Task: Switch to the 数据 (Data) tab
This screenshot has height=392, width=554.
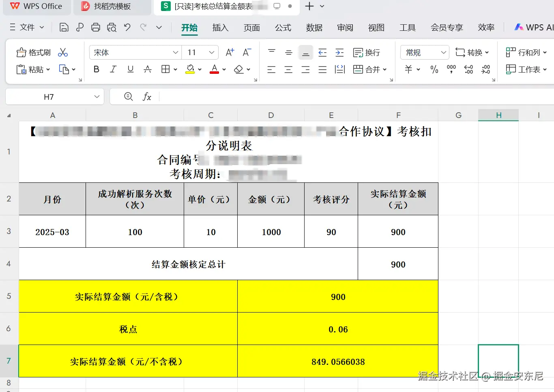Action: click(314, 28)
